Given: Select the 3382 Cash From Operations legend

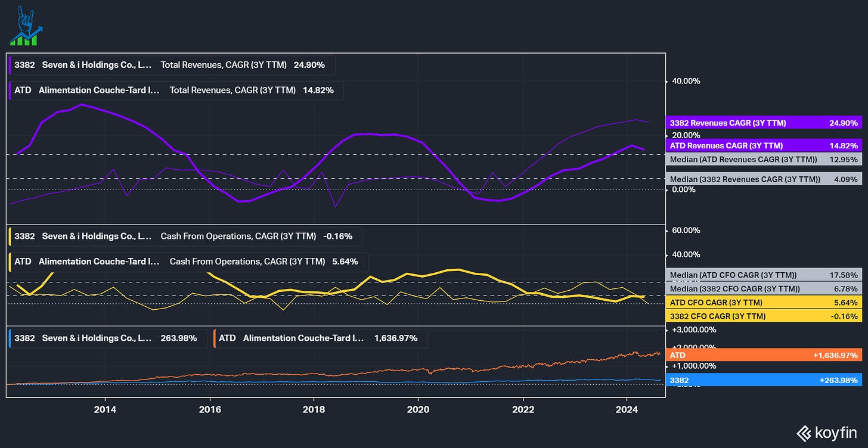Looking at the screenshot, I should pos(185,237).
